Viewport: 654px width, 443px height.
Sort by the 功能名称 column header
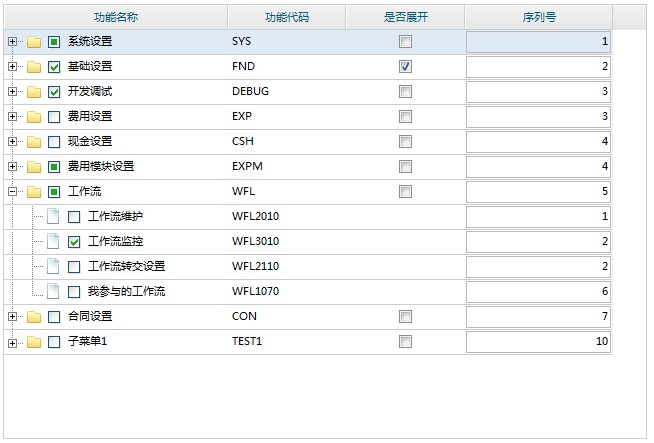(x=116, y=17)
